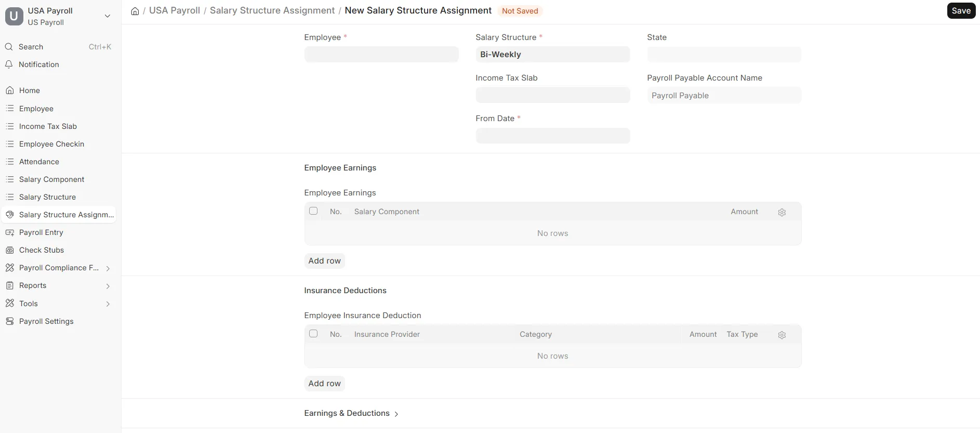Click Salary Structure Assignment breadcrumb link

[272, 10]
